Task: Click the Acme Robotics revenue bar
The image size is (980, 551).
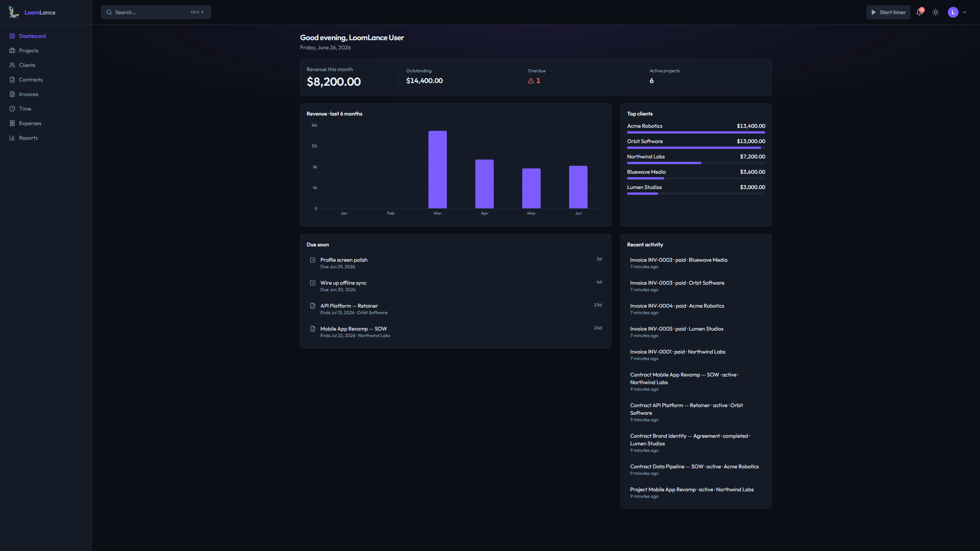Action: 696,132
